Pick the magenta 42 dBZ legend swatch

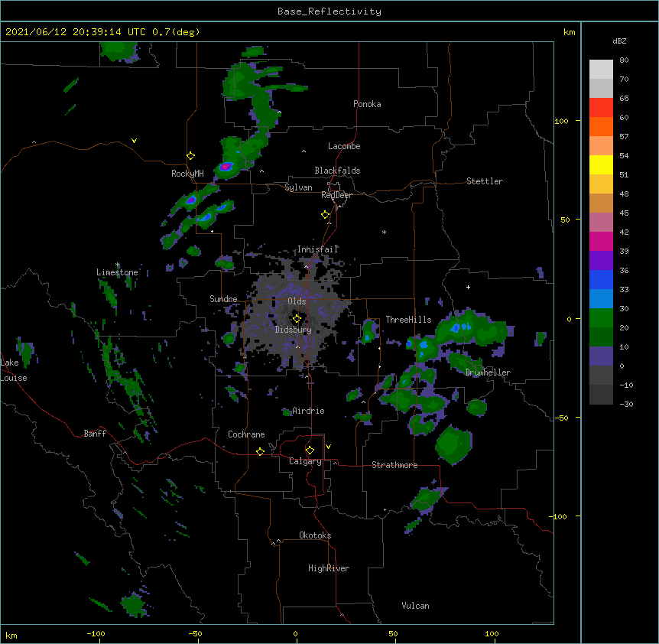[601, 241]
